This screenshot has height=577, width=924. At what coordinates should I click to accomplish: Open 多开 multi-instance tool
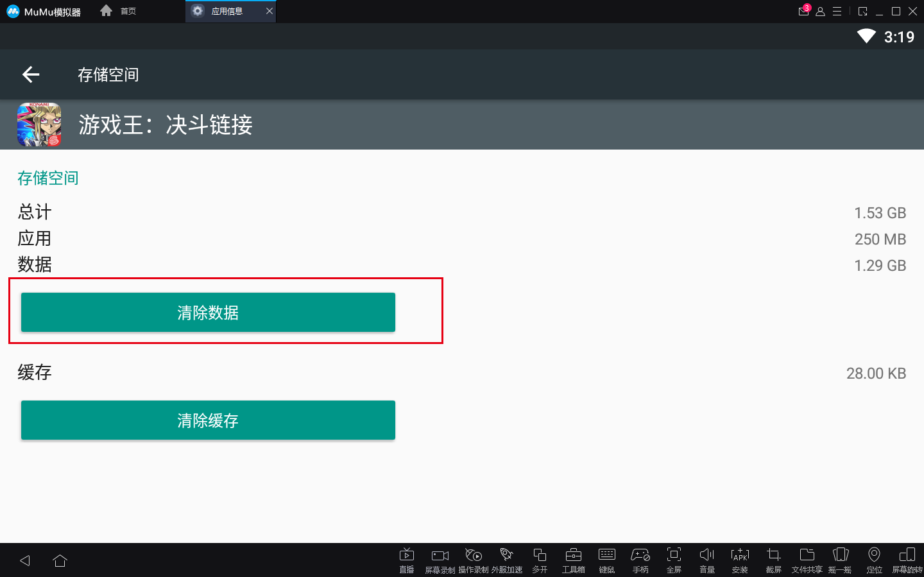click(x=540, y=560)
